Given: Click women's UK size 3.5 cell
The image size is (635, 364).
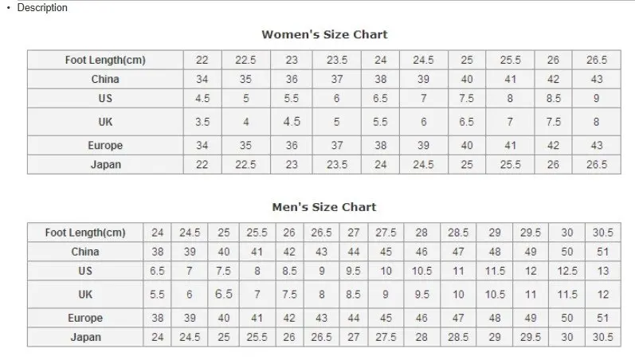Looking at the screenshot, I should click(202, 122).
